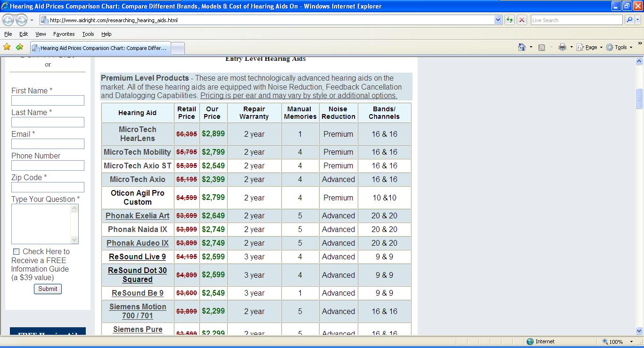Open the Phonak Audeo IX link
The width and height of the screenshot is (644, 348).
pos(137,243)
